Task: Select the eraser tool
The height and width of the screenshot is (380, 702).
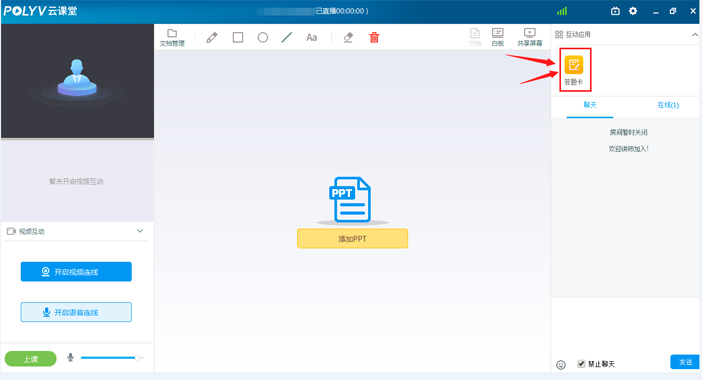Action: 348,38
